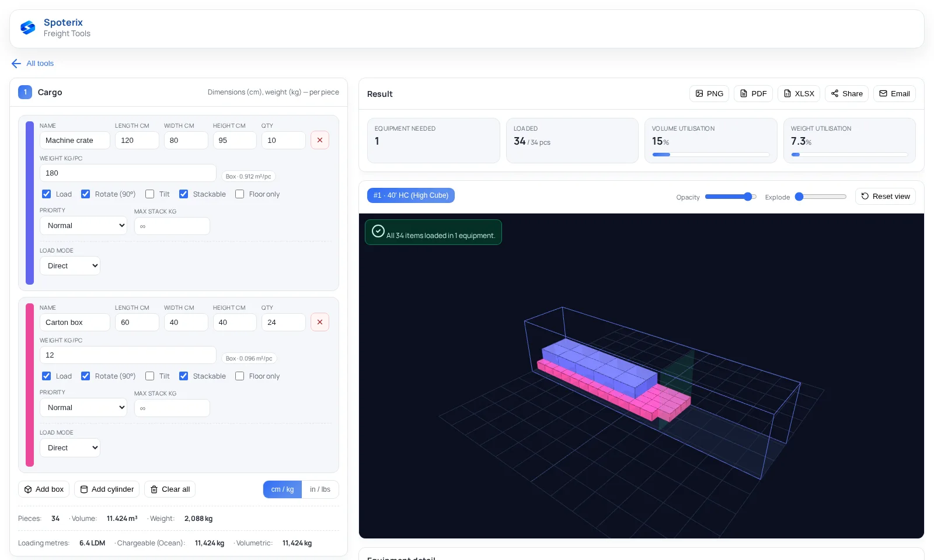Click the Cargo step number 1 badge
The height and width of the screenshot is (560, 934).
[x=25, y=92]
